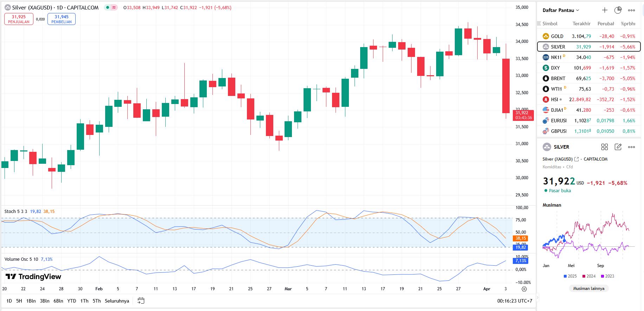Toggle the 2023 seasonal series legend

coord(607,276)
